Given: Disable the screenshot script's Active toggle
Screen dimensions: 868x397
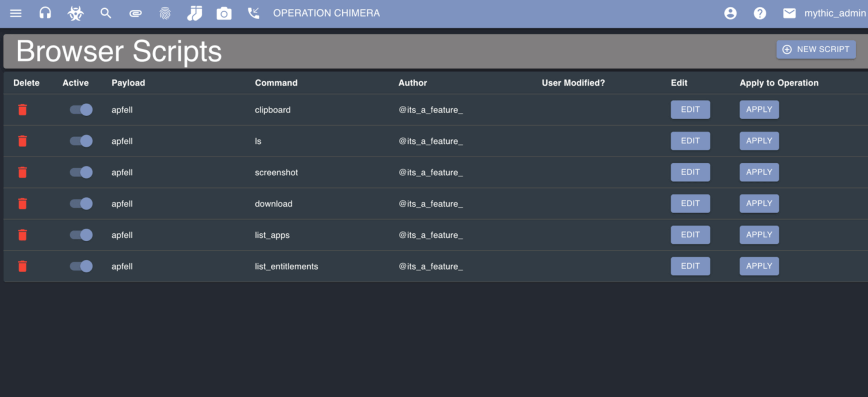Looking at the screenshot, I should click(x=81, y=172).
